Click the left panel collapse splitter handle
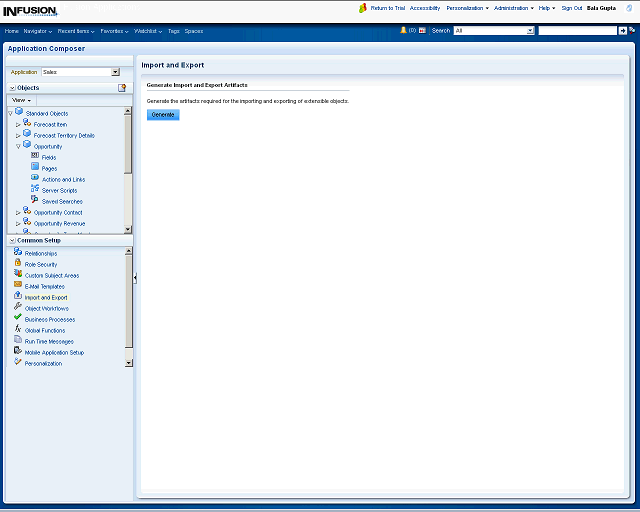Screen dimensions: 640x512 tap(135, 277)
